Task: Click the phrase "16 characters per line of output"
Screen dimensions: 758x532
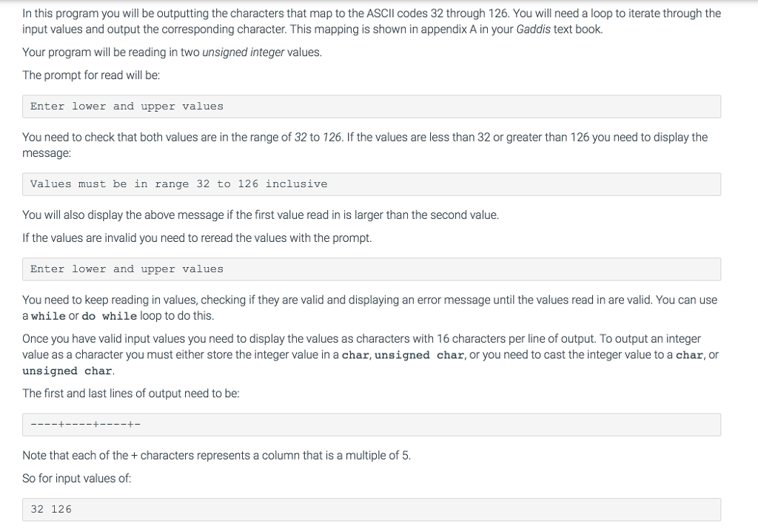Action: click(x=517, y=339)
